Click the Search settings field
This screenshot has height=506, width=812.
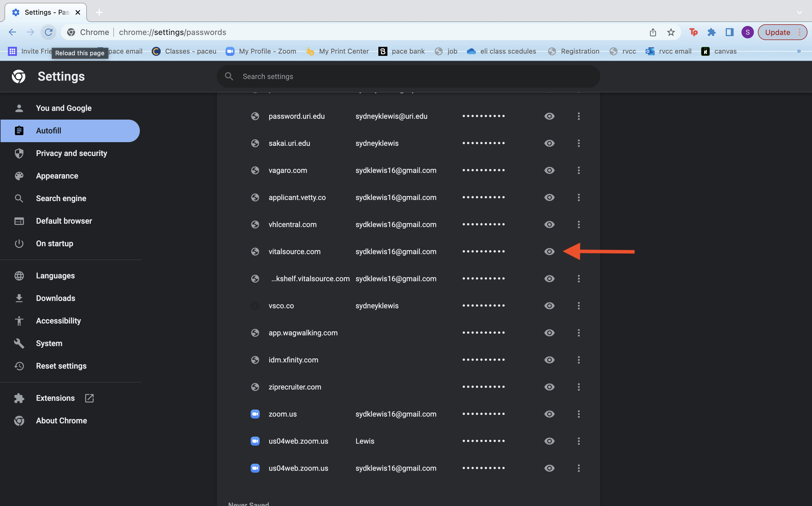click(x=408, y=76)
